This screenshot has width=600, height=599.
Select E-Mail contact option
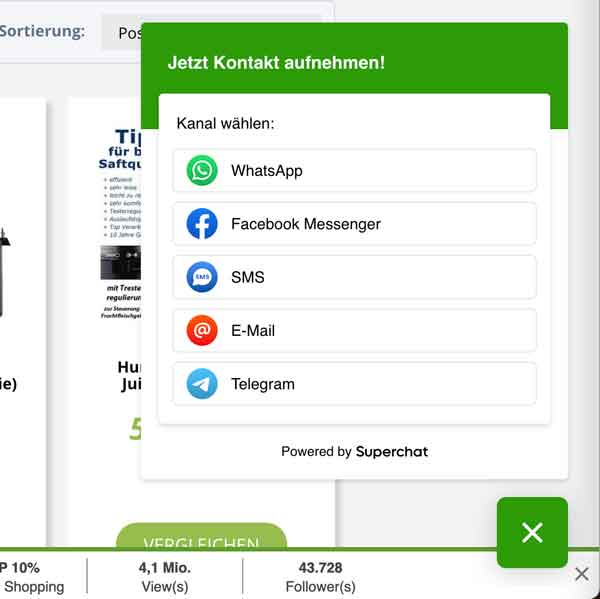[354, 330]
